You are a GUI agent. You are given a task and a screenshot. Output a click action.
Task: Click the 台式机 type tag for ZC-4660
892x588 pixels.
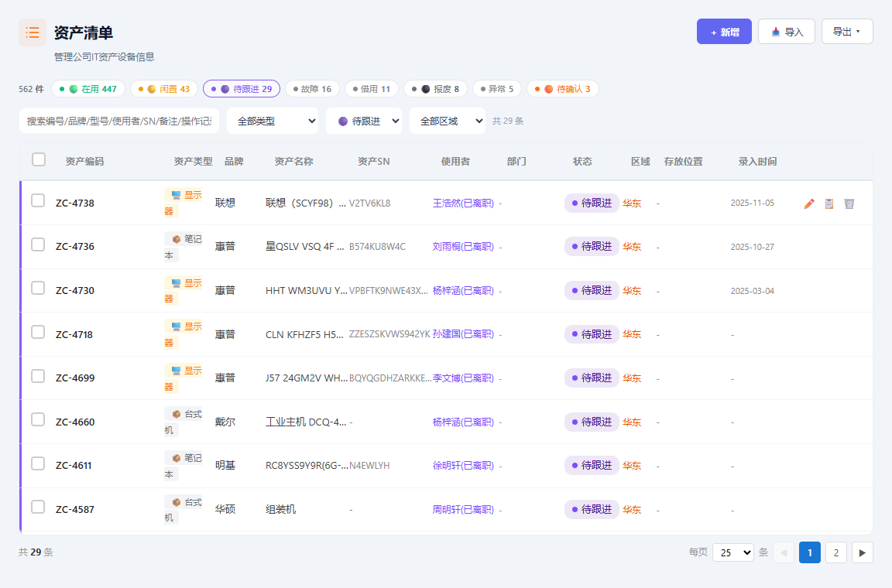[x=184, y=422]
